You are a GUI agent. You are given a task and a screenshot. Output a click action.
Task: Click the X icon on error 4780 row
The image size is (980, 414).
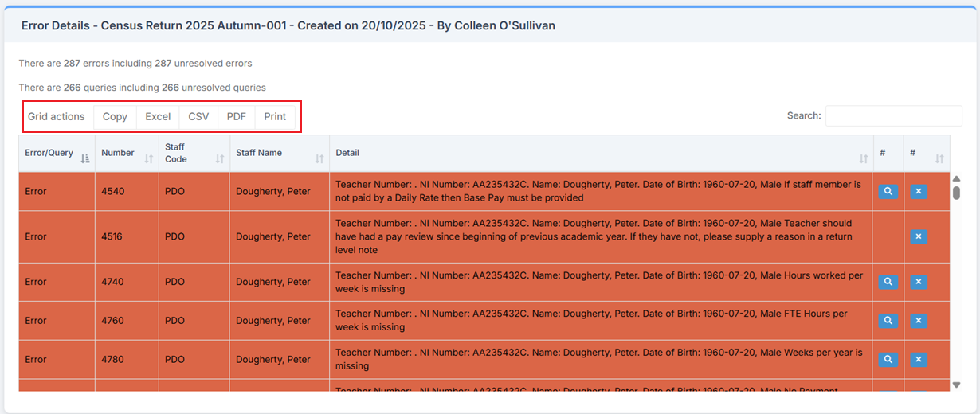pos(918,360)
